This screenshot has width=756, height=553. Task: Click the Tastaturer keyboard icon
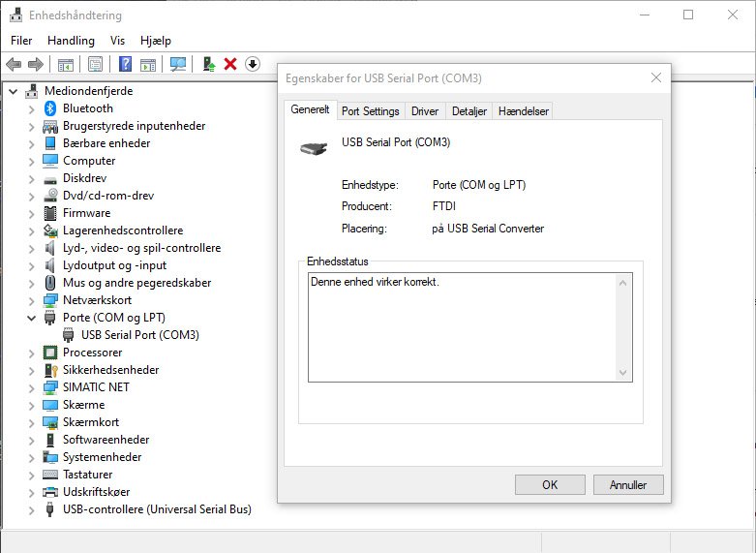coord(50,475)
